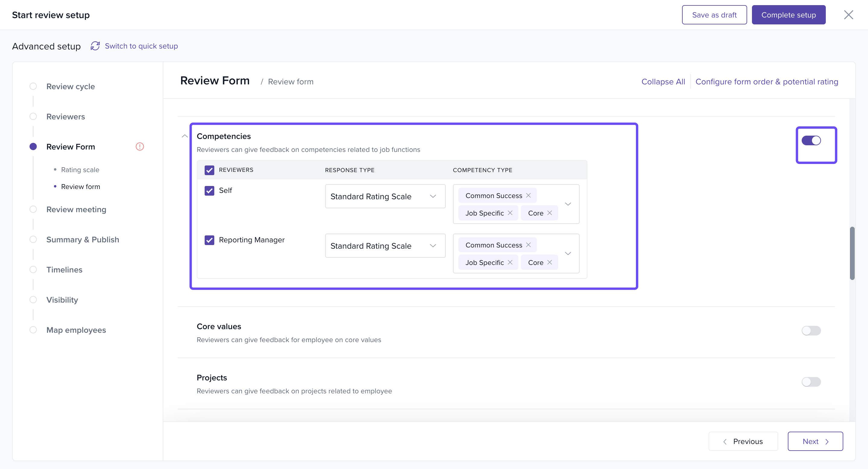This screenshot has height=469, width=868.
Task: Click the red warning icon next to Review Form
Action: point(140,146)
